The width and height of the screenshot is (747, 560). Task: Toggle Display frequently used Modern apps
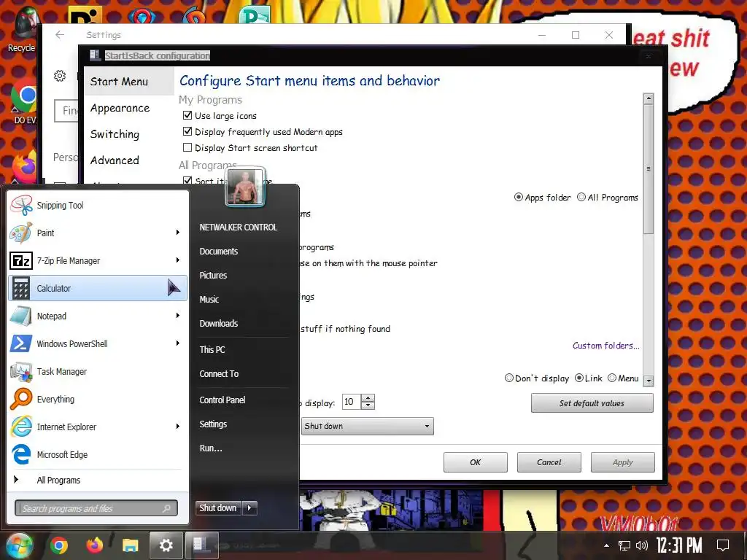[x=187, y=131]
